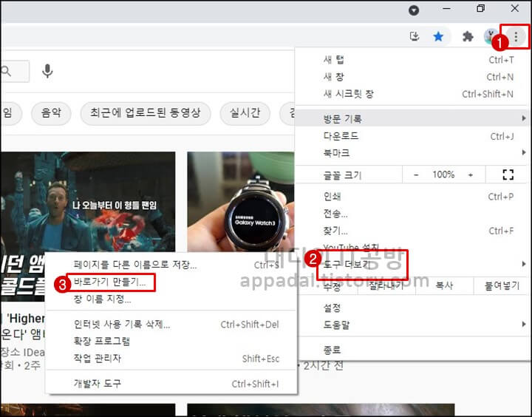Click the 글꼴 크기 label
Image resolution: width=532 pixels, height=417 pixels.
coord(343,175)
